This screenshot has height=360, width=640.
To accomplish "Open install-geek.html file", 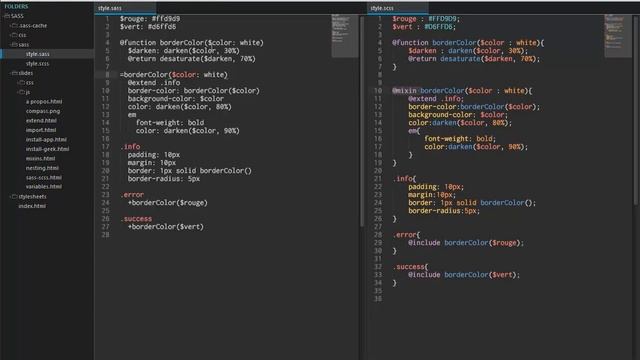I will [47, 149].
